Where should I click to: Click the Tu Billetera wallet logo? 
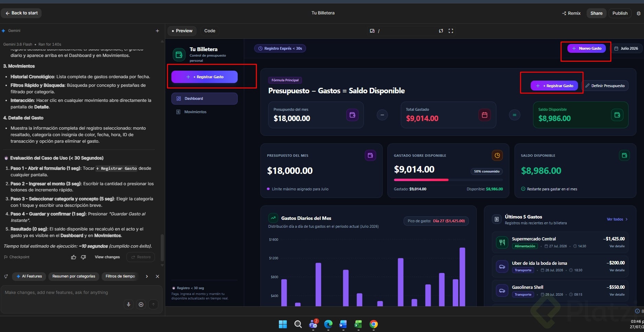tap(179, 55)
